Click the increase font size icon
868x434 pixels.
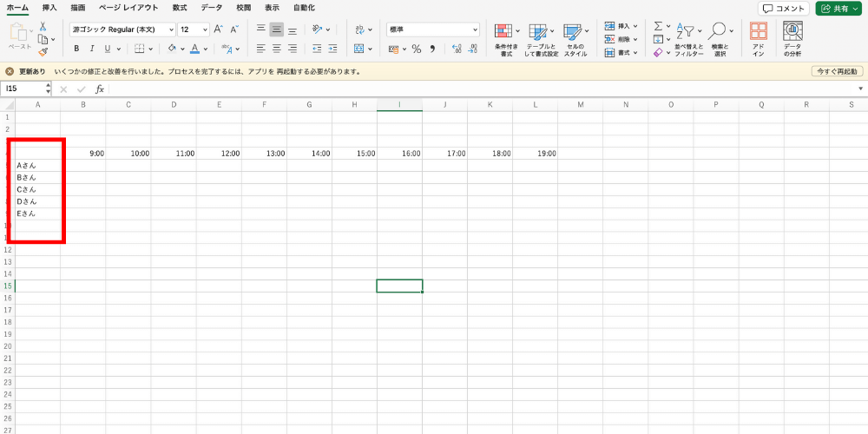[x=218, y=29]
